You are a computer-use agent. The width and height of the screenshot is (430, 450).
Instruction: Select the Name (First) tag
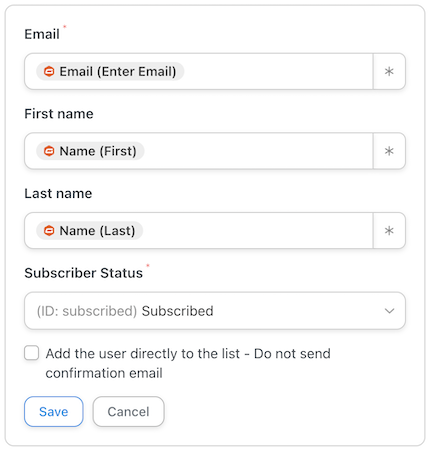click(90, 151)
